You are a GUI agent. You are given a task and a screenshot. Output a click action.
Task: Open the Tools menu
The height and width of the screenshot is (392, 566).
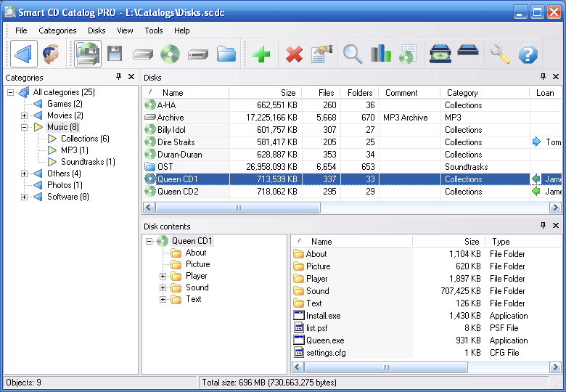(153, 30)
